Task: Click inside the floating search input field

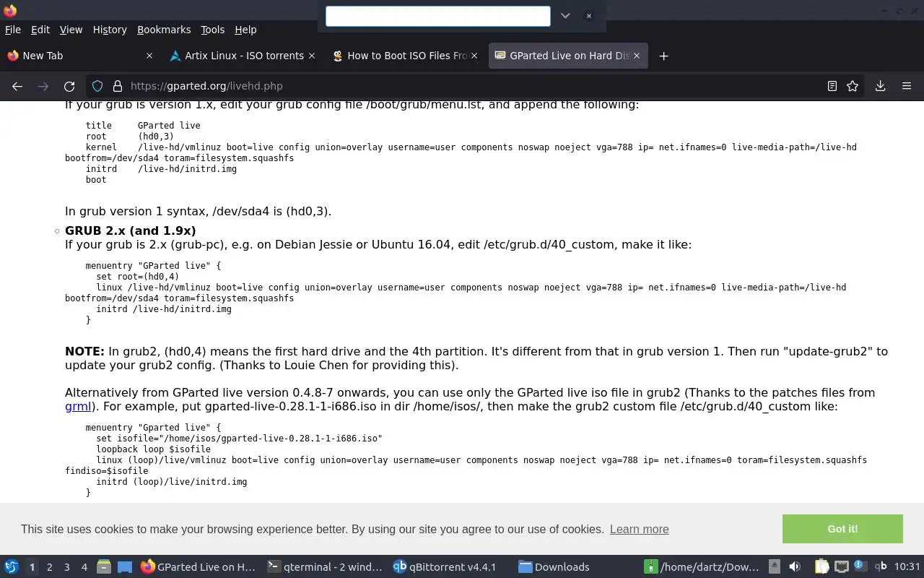Action: [438, 16]
